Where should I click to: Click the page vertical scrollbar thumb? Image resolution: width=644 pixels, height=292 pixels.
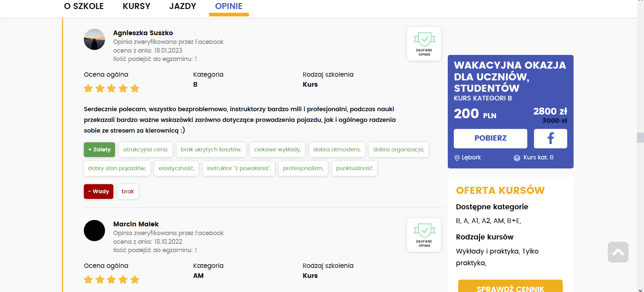[640, 138]
